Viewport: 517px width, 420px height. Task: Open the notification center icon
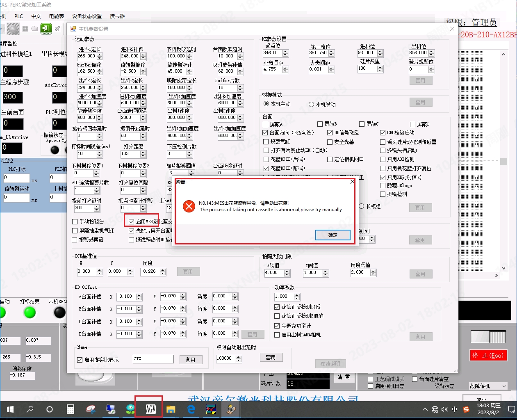[511, 409]
